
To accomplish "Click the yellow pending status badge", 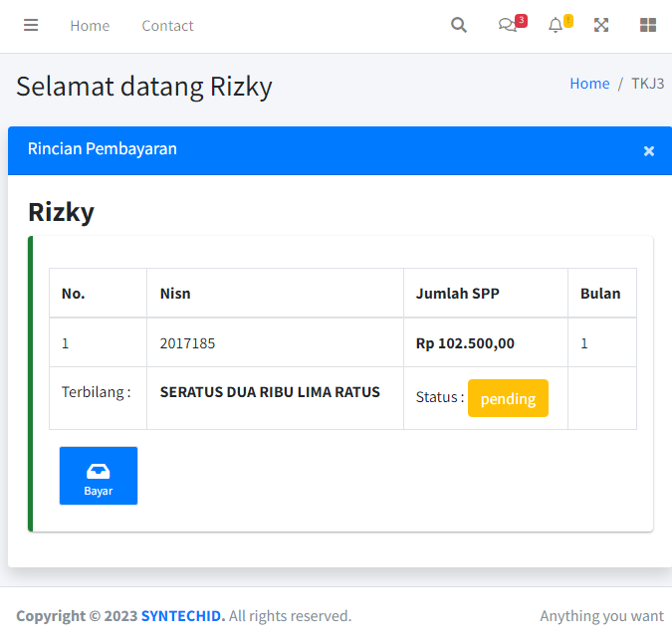I will (508, 398).
